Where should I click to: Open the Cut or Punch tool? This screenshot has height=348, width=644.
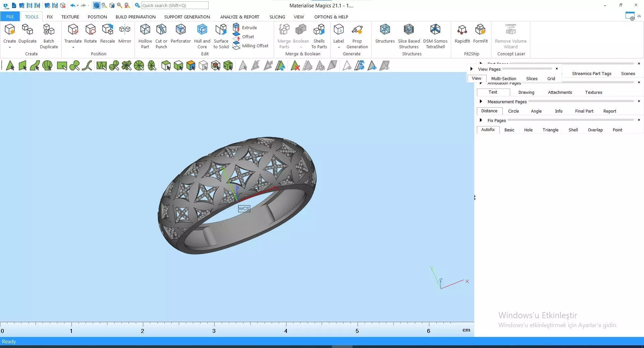click(161, 36)
